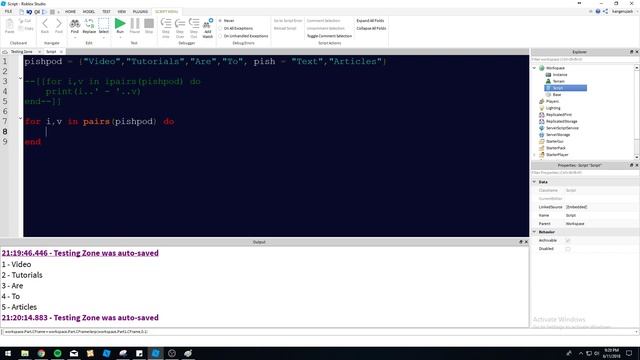Close the Script document tab
This screenshot has height=360, width=640.
[x=61, y=52]
